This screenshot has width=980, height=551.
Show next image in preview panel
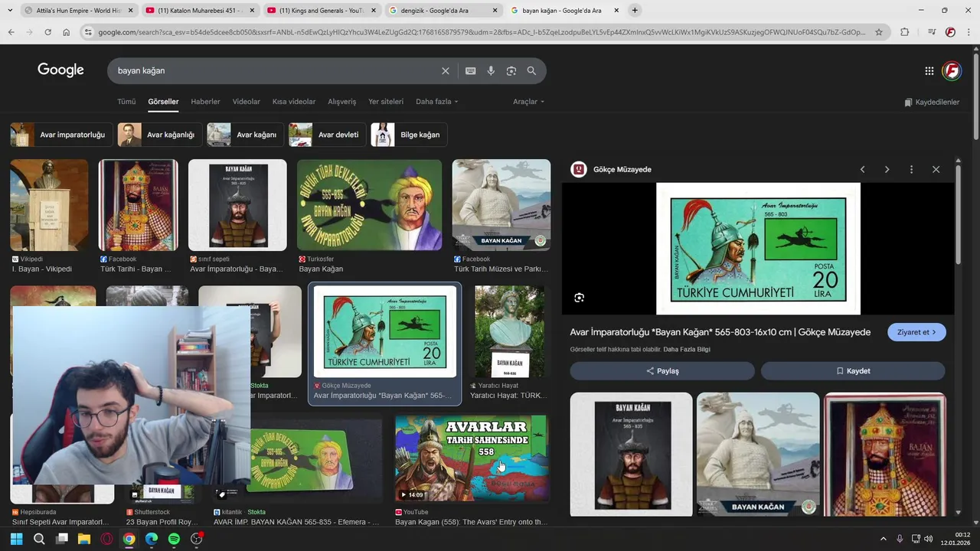pyautogui.click(x=887, y=169)
